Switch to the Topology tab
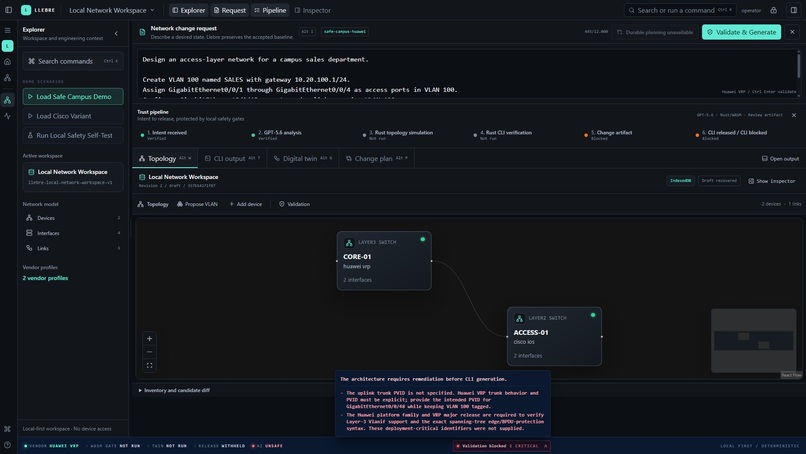 coord(165,158)
